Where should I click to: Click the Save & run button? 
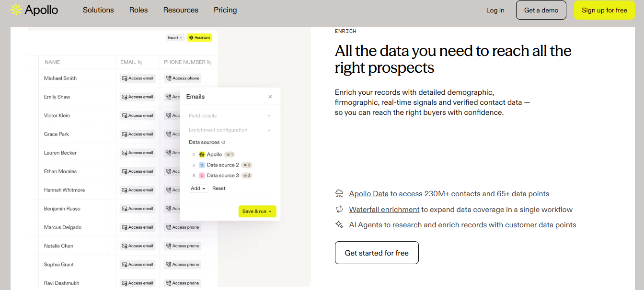click(257, 212)
